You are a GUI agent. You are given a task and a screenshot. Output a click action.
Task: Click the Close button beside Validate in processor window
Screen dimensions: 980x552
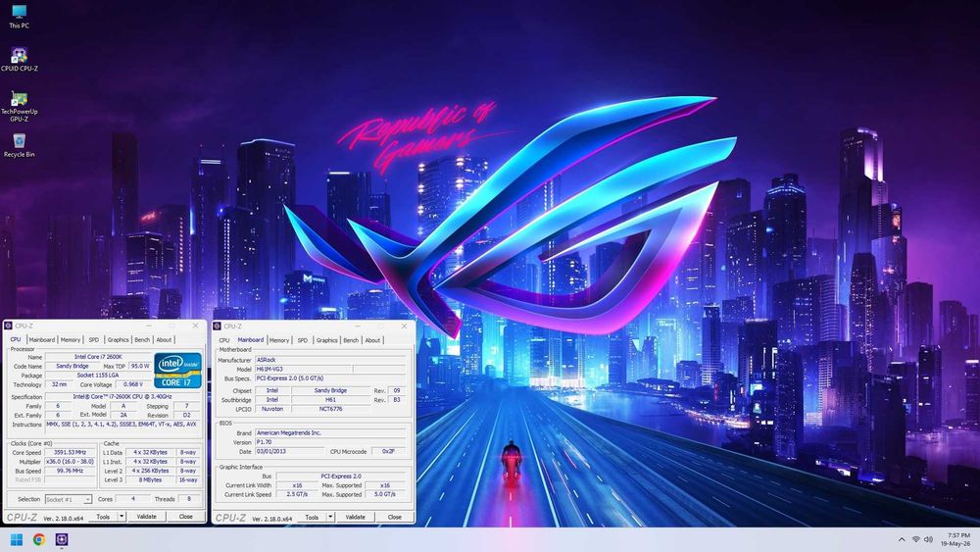(185, 517)
